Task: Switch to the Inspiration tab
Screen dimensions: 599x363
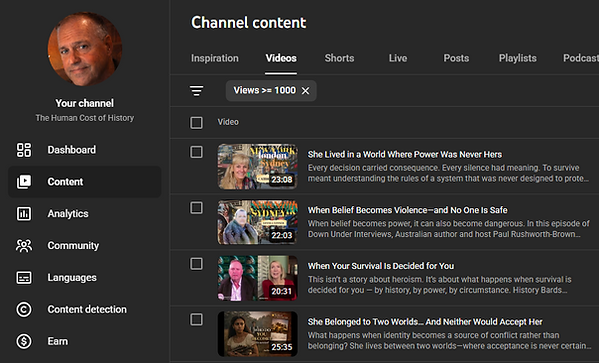Action: 215,58
